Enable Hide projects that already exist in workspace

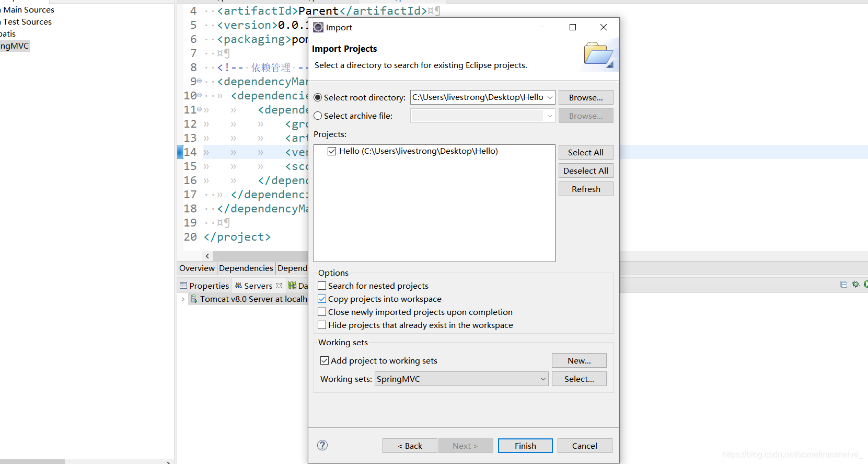pyautogui.click(x=322, y=325)
